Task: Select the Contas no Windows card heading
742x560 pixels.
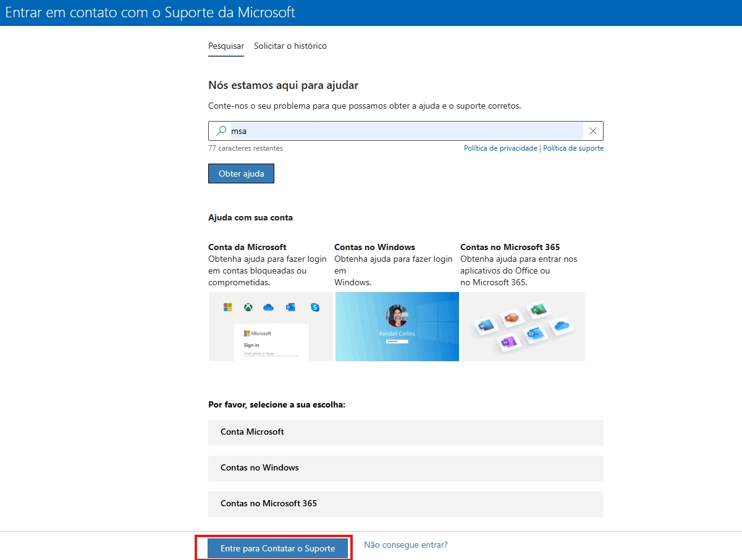Action: click(x=374, y=247)
